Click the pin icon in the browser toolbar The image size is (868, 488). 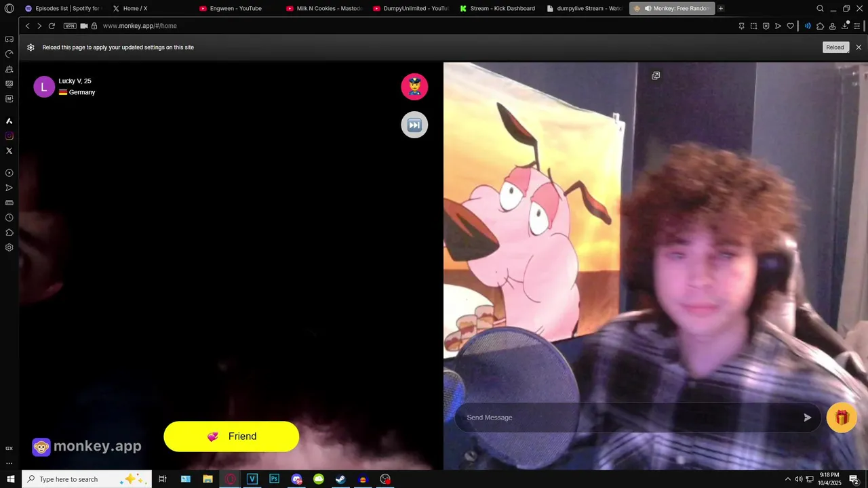tap(741, 26)
